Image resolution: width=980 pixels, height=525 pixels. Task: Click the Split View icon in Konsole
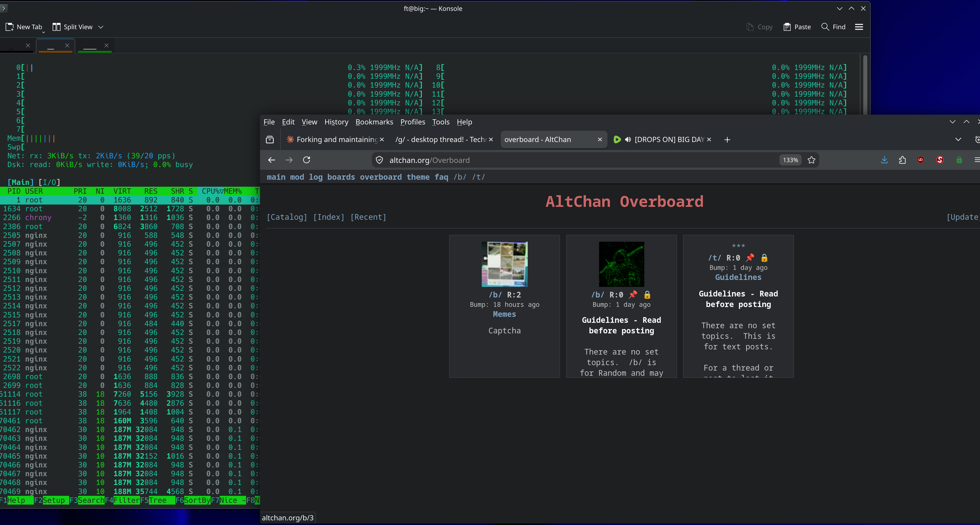pos(56,27)
